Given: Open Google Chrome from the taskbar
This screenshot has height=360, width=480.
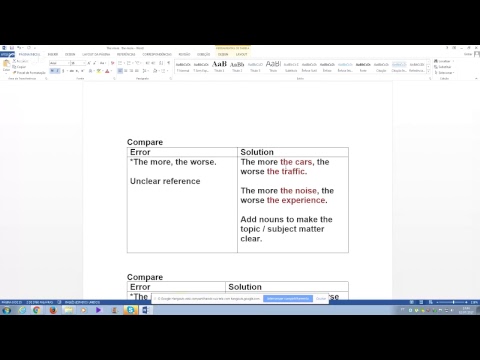Looking at the screenshot, I should 36,310.
